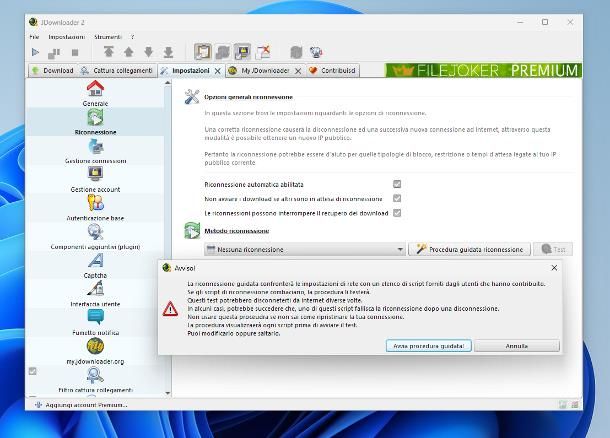Click Procedura guidata riconnessione button
The image size is (610, 438).
[470, 249]
